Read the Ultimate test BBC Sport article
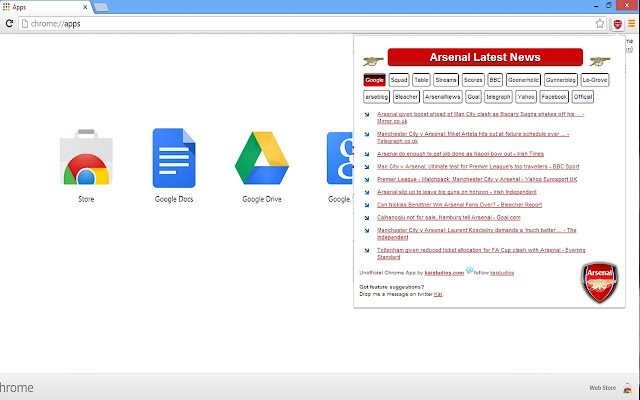Screen dimensions: 640x400 coord(478,167)
